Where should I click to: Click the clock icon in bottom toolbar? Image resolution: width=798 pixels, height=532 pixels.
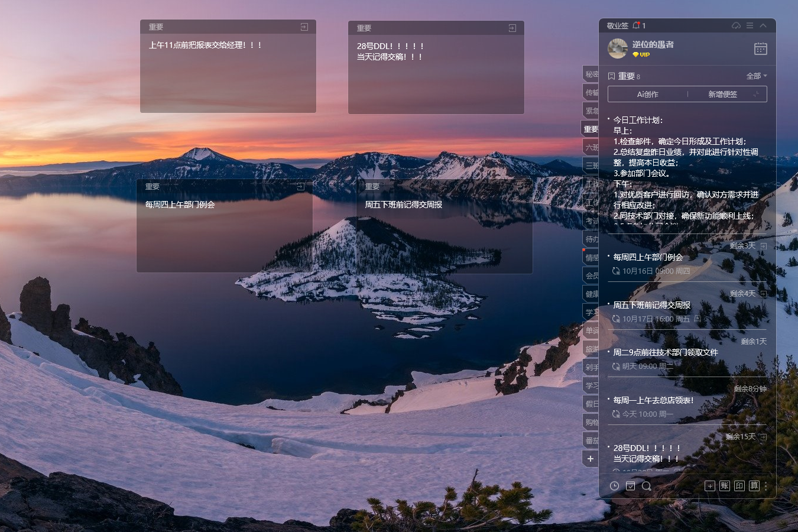tap(614, 486)
